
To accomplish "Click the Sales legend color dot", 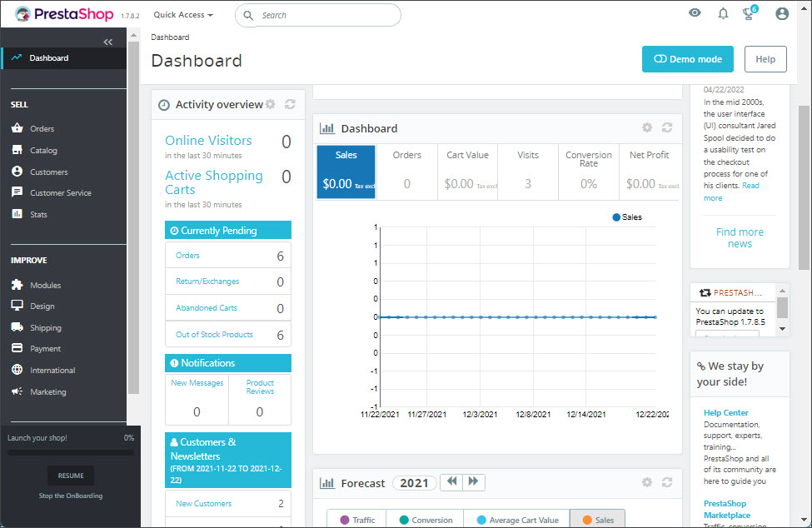I will 616,217.
